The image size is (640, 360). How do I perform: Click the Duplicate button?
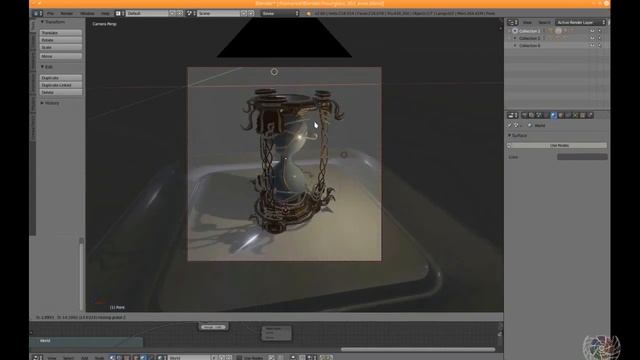coord(61,78)
